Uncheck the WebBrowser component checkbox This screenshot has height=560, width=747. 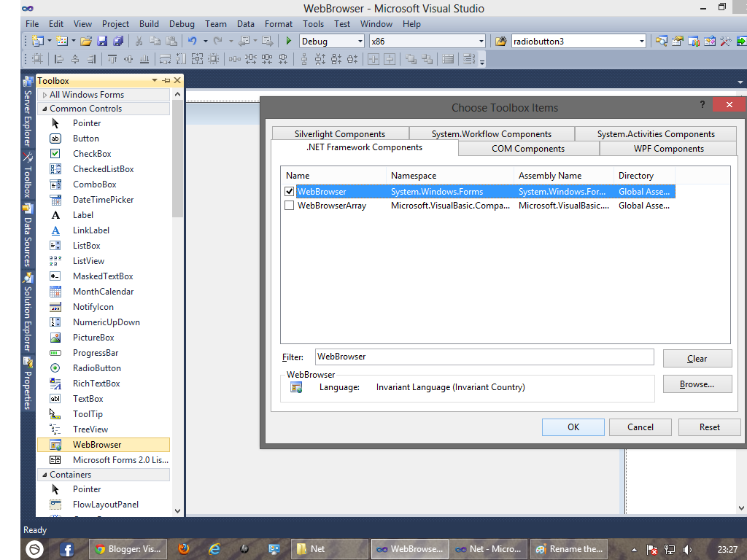290,190
